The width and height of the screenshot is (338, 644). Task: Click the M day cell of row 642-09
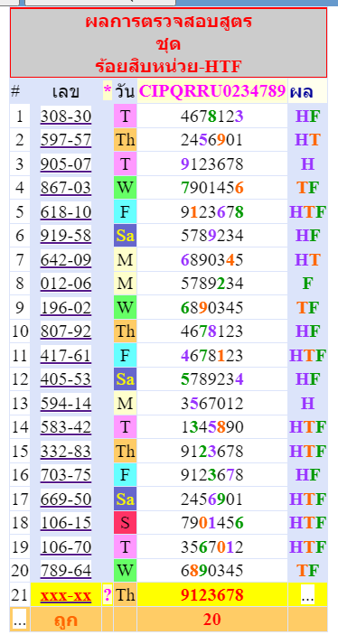click(125, 259)
